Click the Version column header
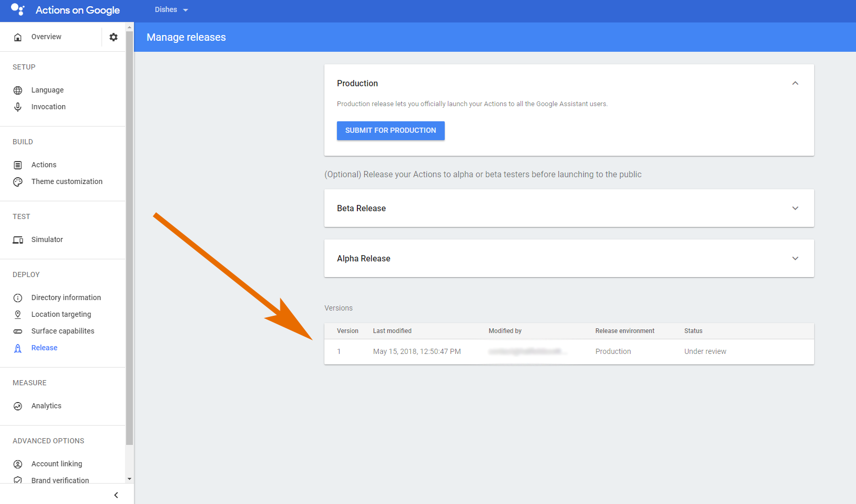This screenshot has height=504, width=856. pyautogui.click(x=347, y=331)
